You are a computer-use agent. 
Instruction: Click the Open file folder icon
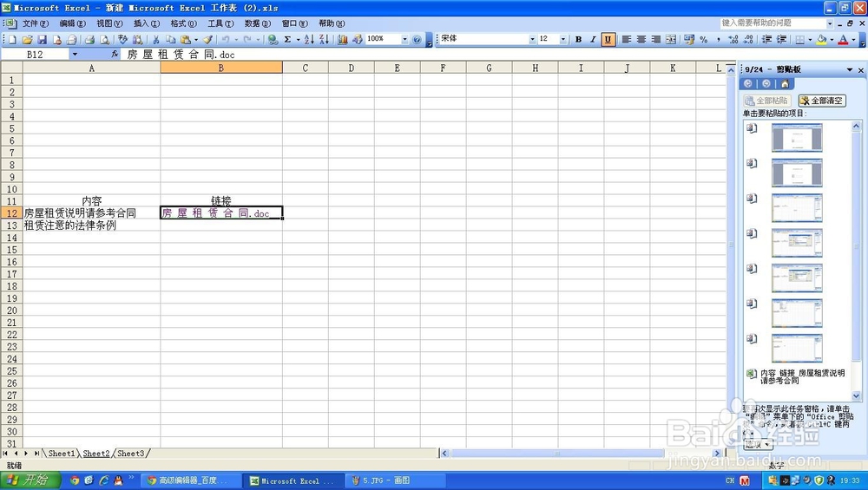[x=27, y=39]
